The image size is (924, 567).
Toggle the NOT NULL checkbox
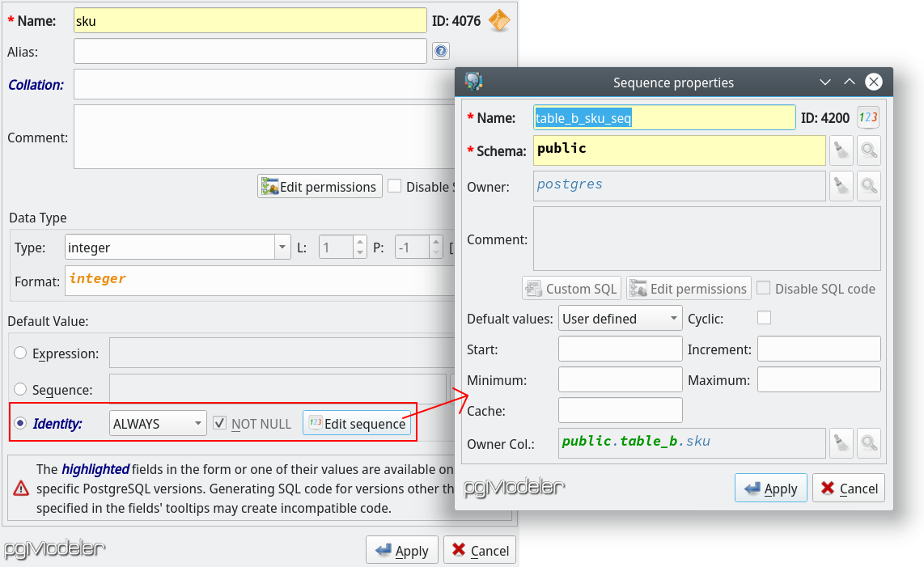220,422
